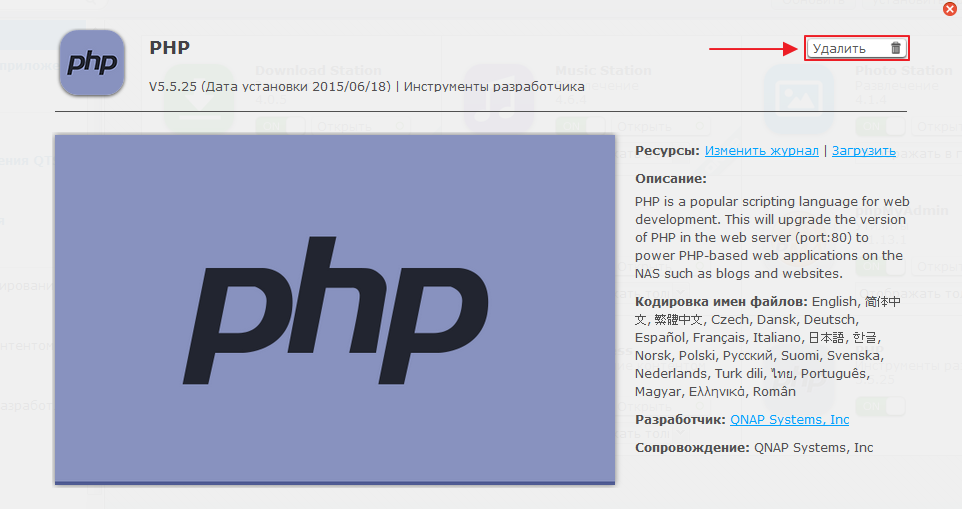Select the PHP title text

coord(169,48)
